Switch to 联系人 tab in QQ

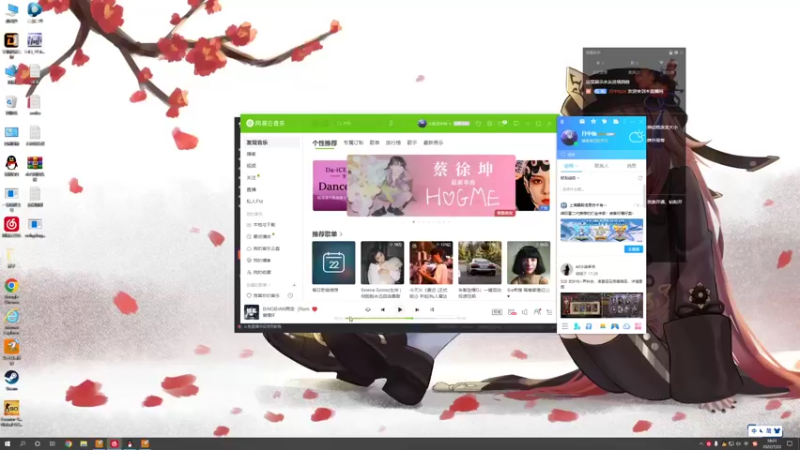(x=602, y=166)
